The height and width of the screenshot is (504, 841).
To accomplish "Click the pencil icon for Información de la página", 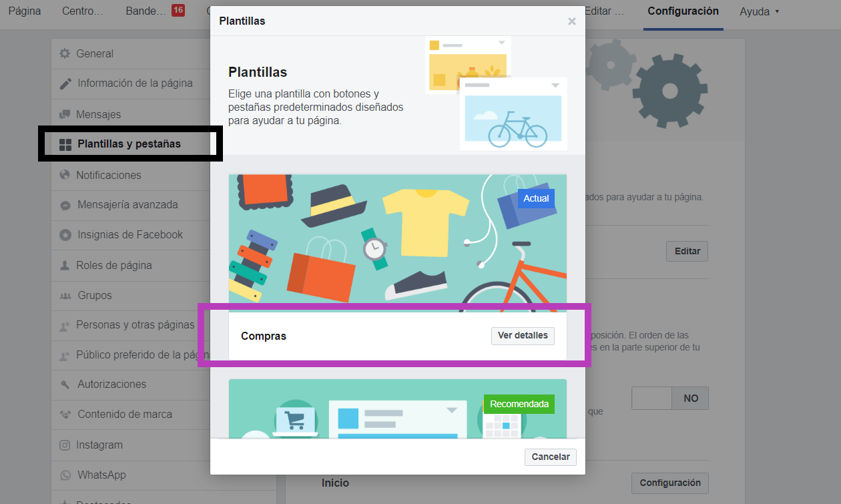I will [x=65, y=83].
